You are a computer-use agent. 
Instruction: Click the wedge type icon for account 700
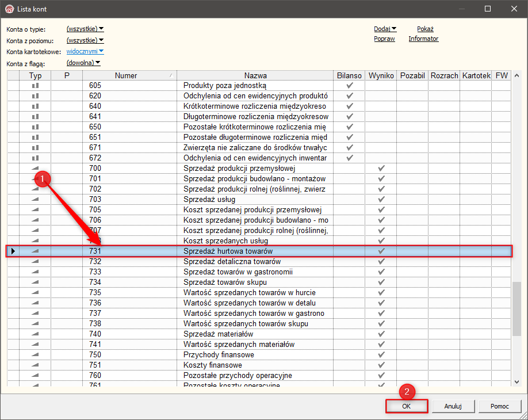click(x=36, y=168)
